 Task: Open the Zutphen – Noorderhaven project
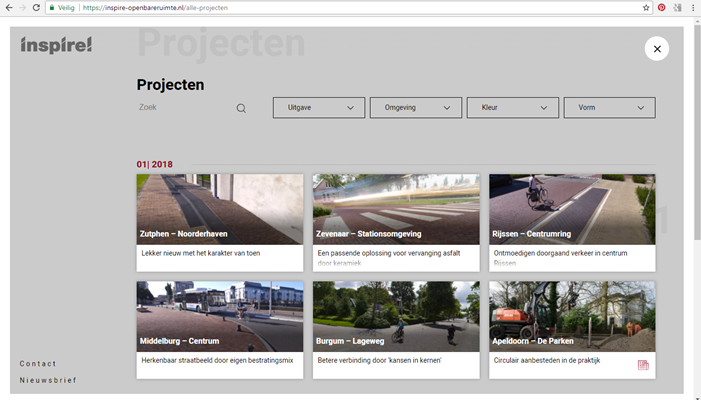point(220,222)
